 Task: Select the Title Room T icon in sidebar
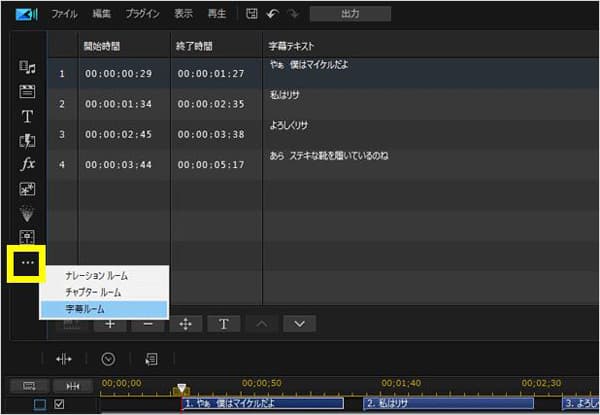27,116
